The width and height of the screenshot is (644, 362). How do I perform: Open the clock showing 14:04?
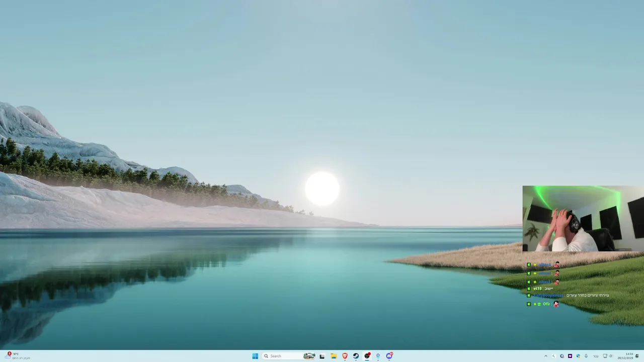click(625, 356)
